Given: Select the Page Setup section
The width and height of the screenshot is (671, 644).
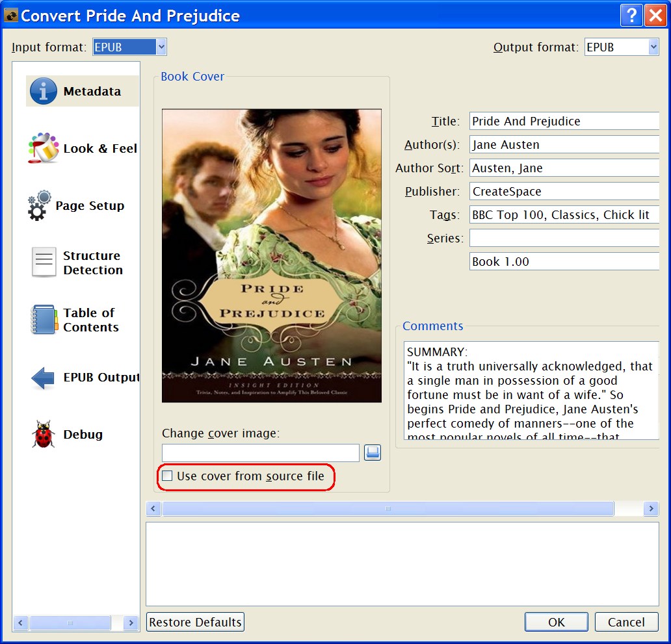Looking at the screenshot, I should (x=83, y=206).
